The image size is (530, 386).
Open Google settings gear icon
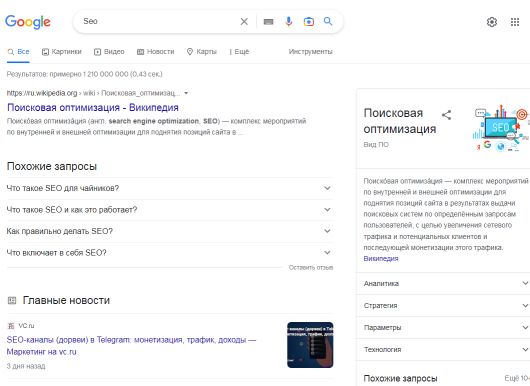(492, 22)
